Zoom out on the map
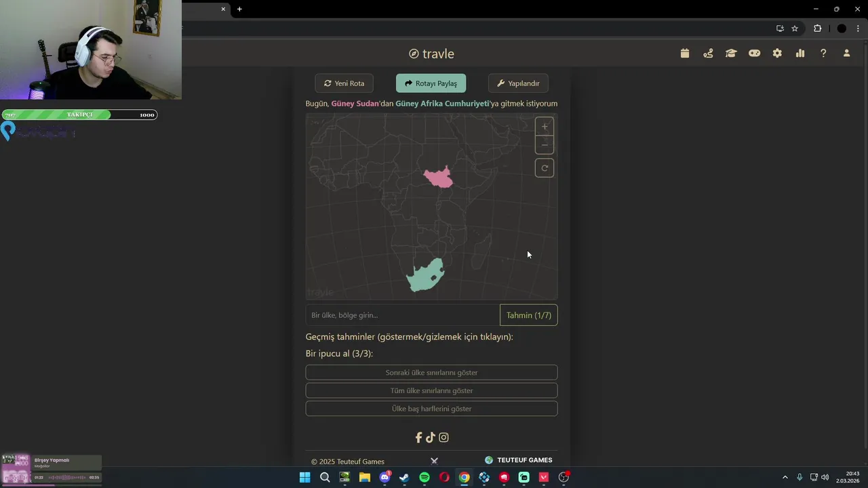868x488 pixels. (x=545, y=145)
